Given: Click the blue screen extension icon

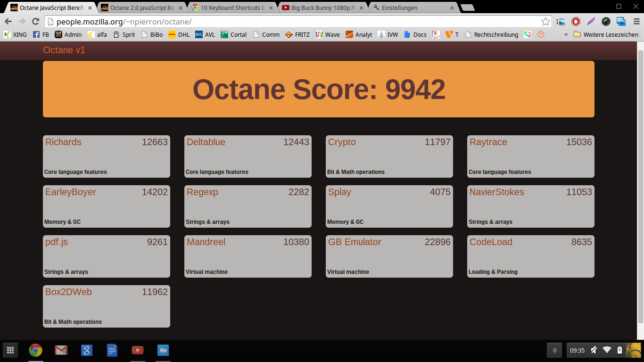Looking at the screenshot, I should [x=621, y=22].
